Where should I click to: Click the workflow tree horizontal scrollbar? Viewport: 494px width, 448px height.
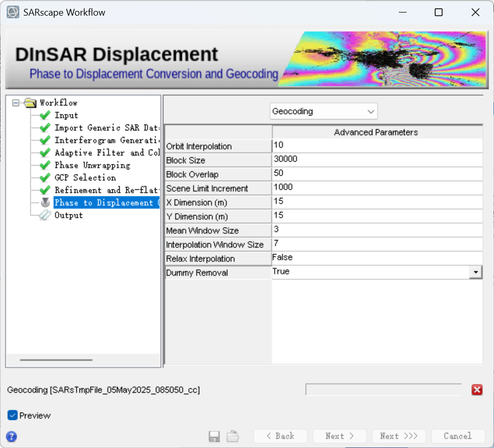coord(56,360)
